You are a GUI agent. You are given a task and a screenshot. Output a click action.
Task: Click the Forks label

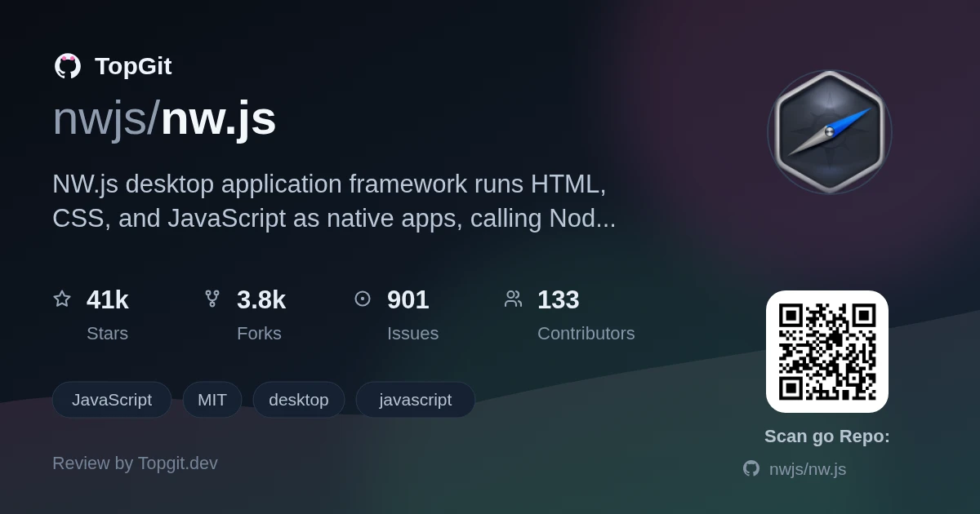pyautogui.click(x=259, y=333)
